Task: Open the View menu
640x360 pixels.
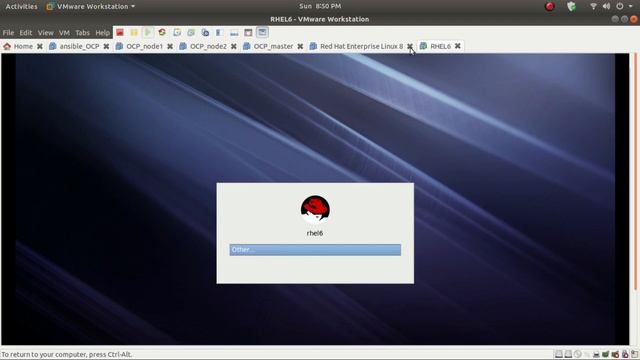Action: [45, 33]
